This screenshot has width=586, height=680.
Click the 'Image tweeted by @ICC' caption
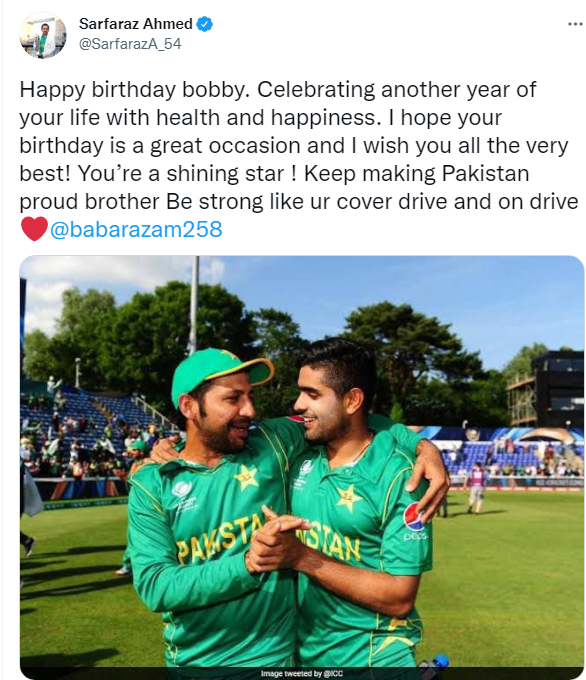302,673
